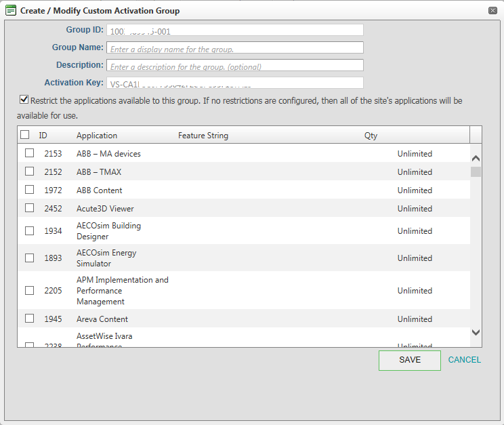Click the AECOsim Building Designer name
The width and height of the screenshot is (504, 425).
point(108,231)
